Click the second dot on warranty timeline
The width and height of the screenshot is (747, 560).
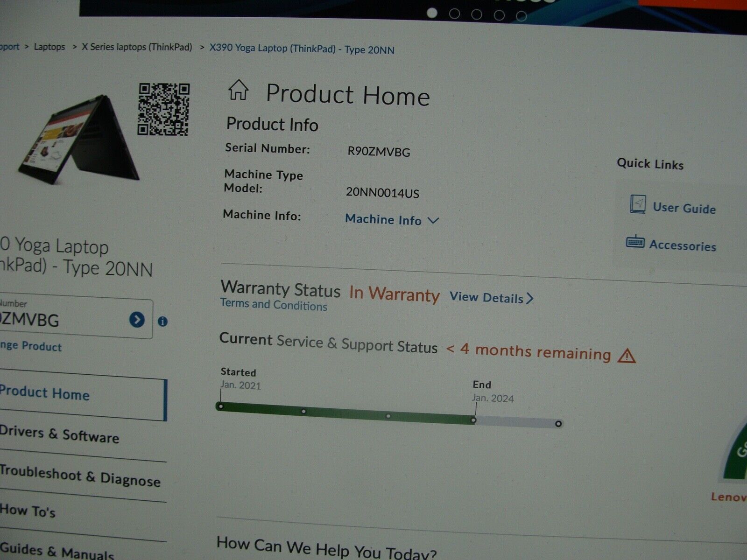[x=303, y=411]
